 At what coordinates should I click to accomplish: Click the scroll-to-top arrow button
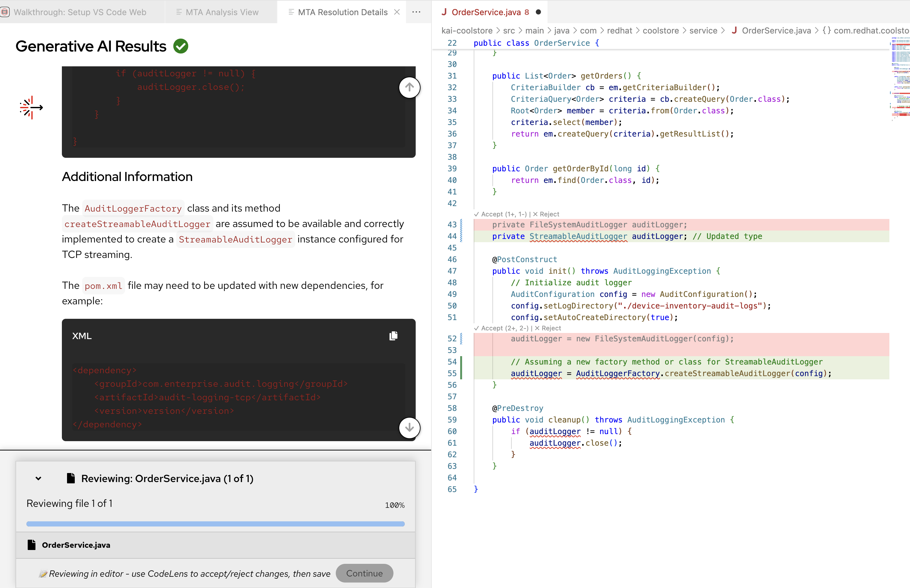pyautogui.click(x=409, y=88)
